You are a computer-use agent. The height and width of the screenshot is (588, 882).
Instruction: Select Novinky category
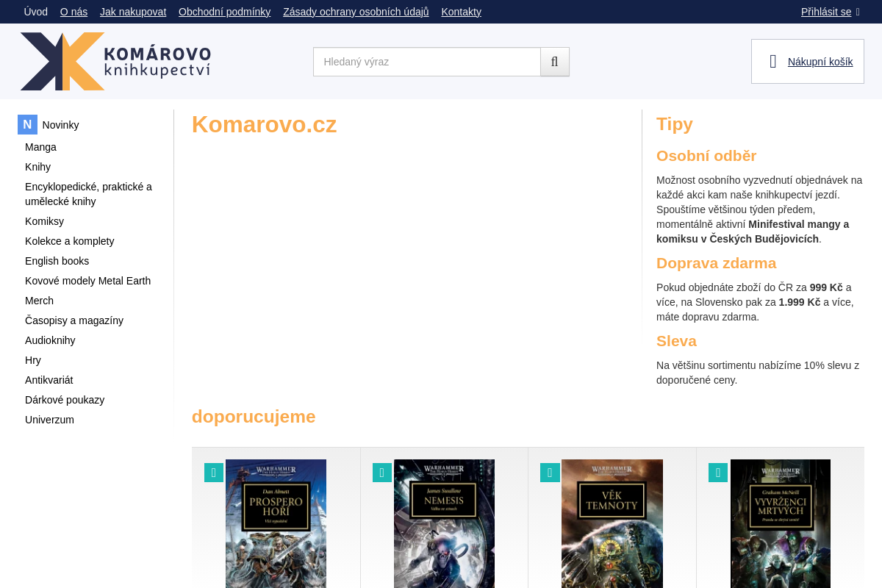(x=60, y=125)
